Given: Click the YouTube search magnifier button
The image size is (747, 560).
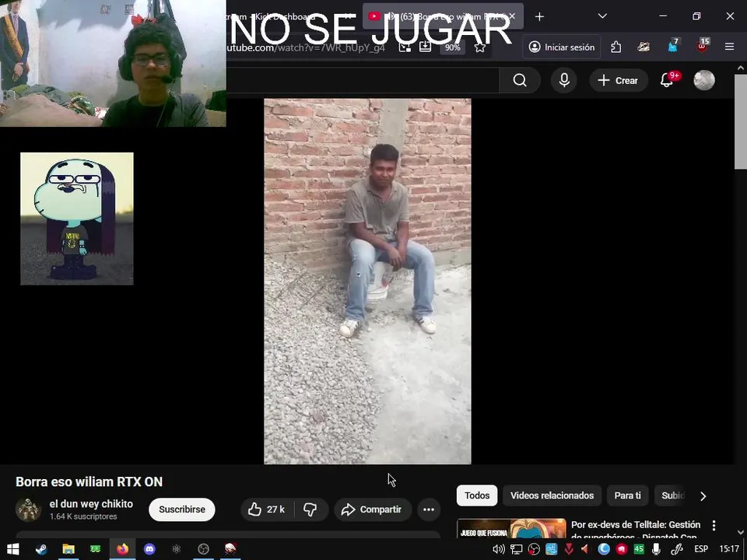Looking at the screenshot, I should [520, 80].
